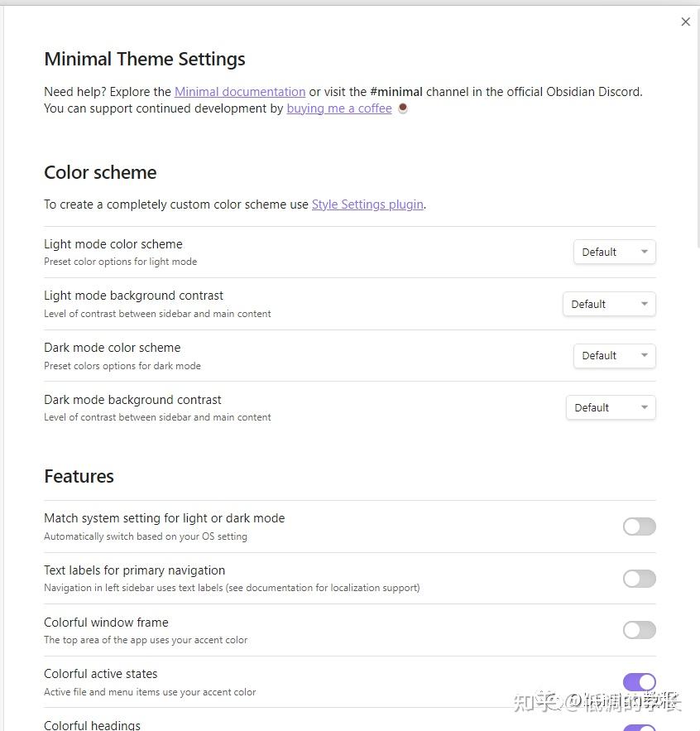
Task: Turn on Text labels for primary navigation
Action: [639, 579]
